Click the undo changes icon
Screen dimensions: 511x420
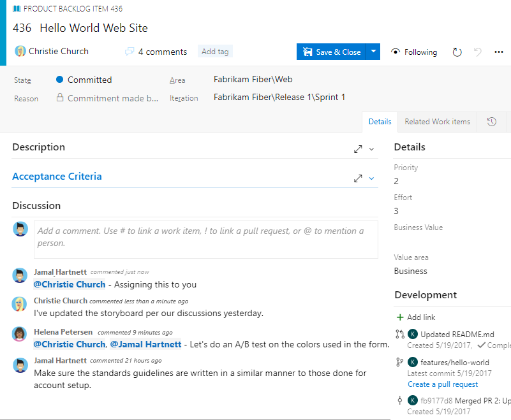(477, 52)
